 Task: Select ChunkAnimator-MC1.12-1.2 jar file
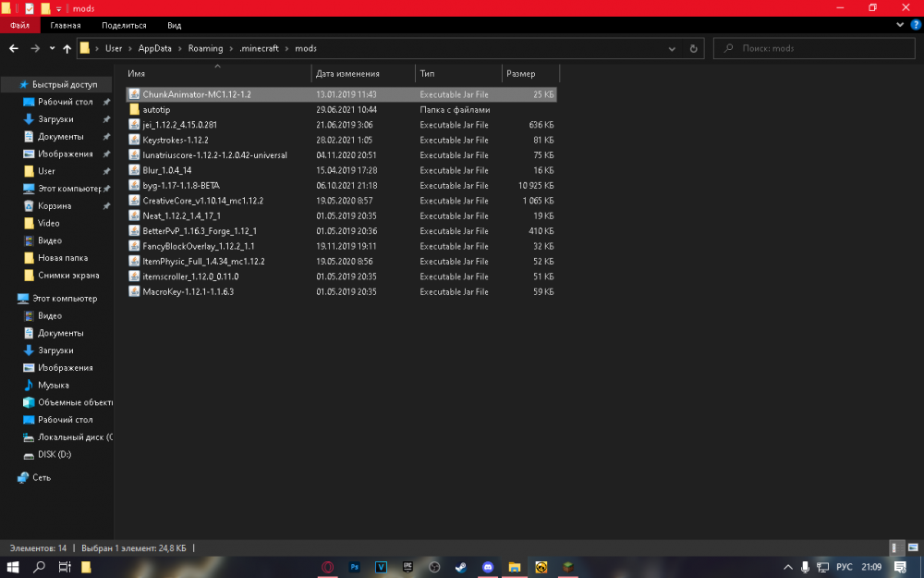pos(341,94)
